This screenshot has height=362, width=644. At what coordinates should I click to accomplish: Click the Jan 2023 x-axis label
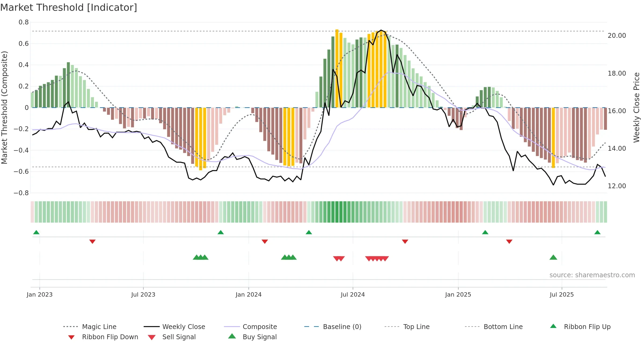click(39, 294)
